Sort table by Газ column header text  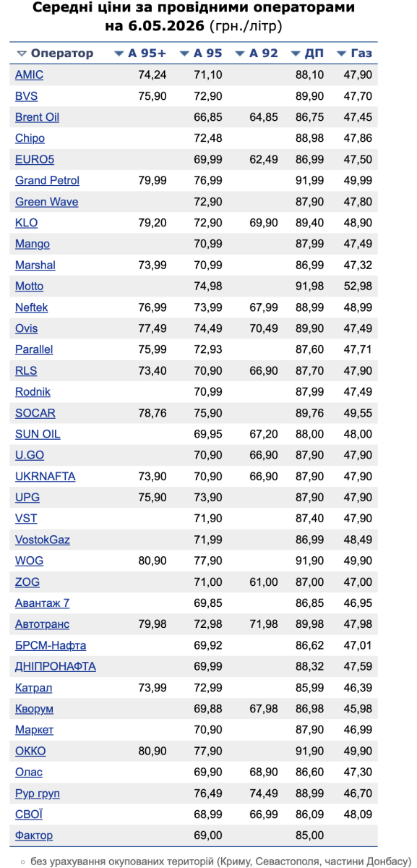tap(361, 54)
